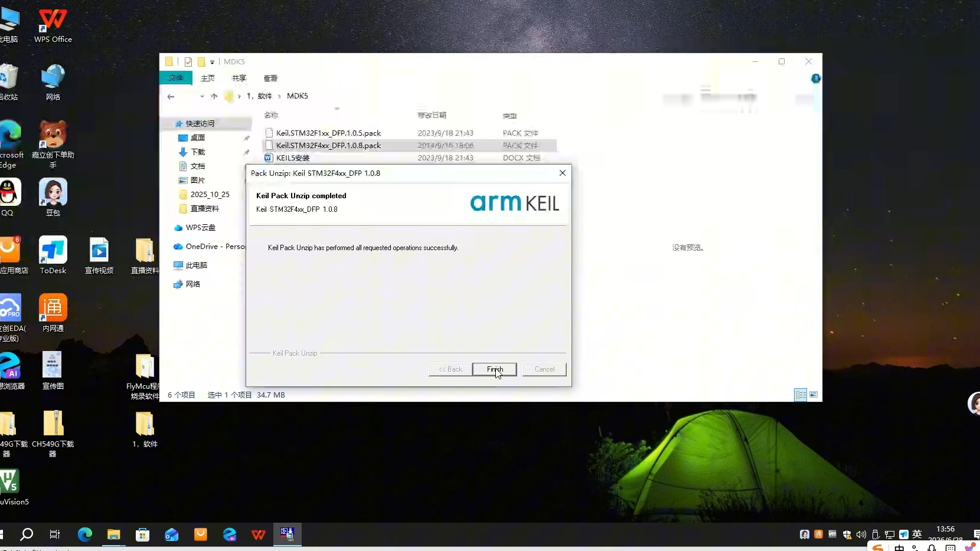Sort by the 修改日期 column header
The width and height of the screenshot is (980, 551).
pos(432,115)
